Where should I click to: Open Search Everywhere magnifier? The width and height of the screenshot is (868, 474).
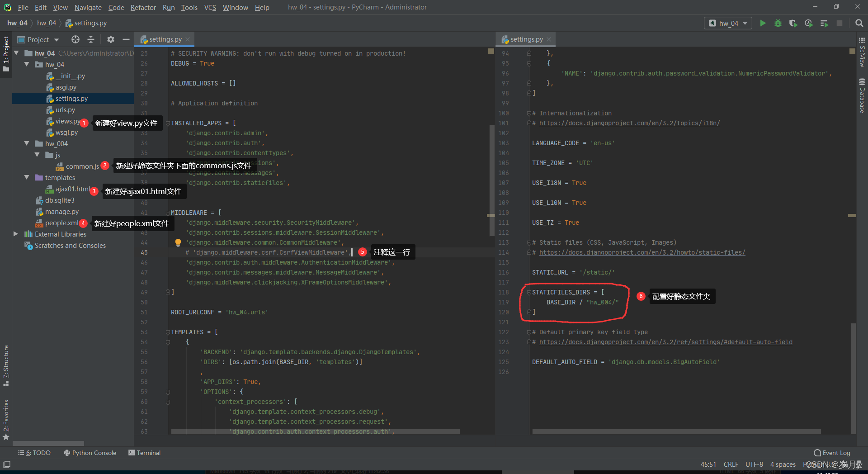(x=859, y=23)
